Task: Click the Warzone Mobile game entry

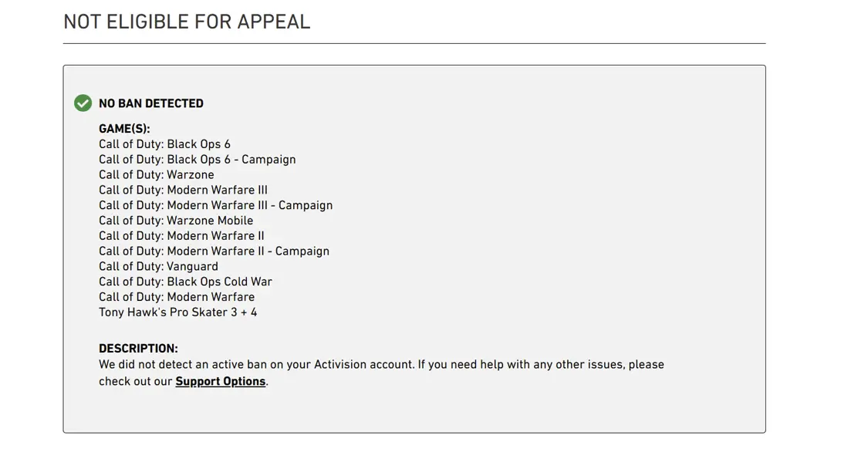Action: tap(176, 221)
